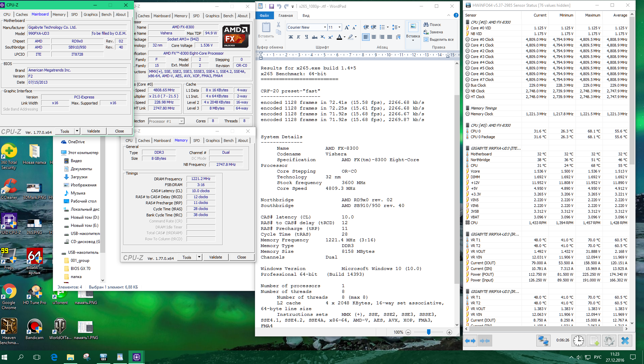Start HWiNFO logging with file-plus icon
Viewport: 644px width, 364px height.
coord(594,341)
